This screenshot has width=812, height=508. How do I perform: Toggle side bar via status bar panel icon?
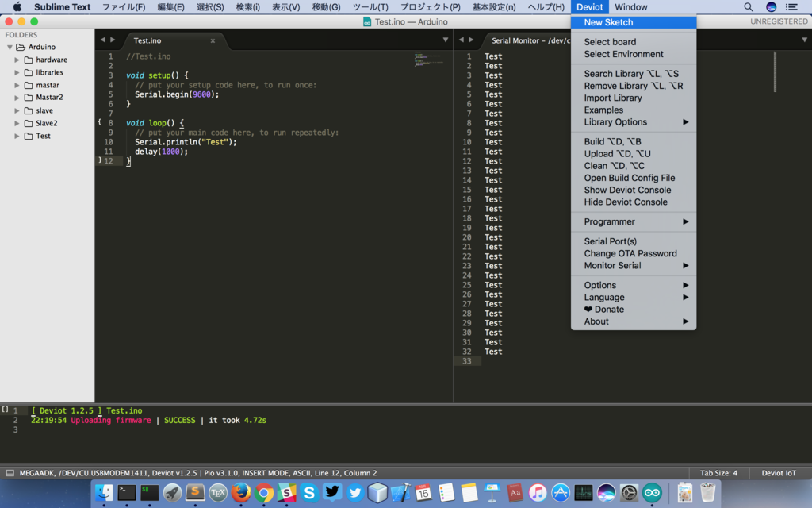[x=10, y=473]
